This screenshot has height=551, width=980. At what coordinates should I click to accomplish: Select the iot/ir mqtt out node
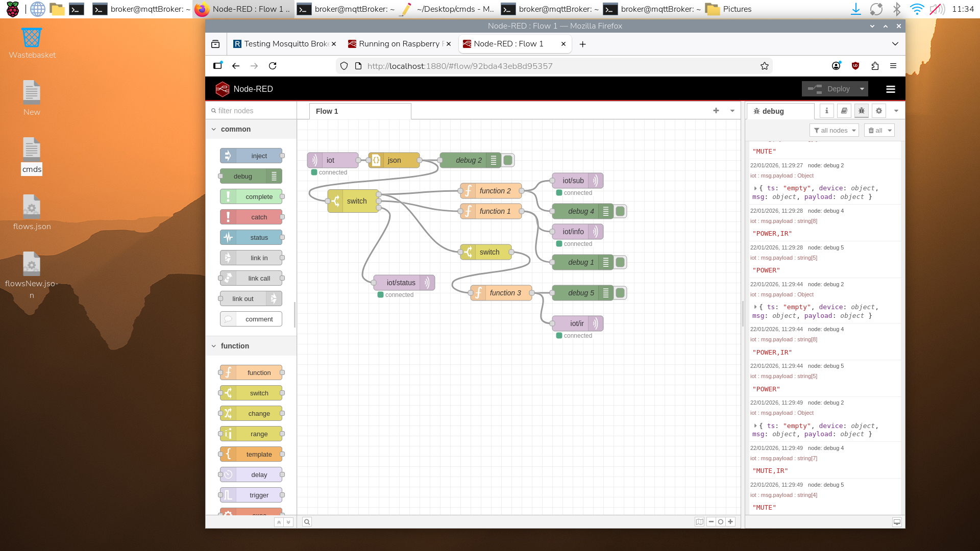[578, 323]
